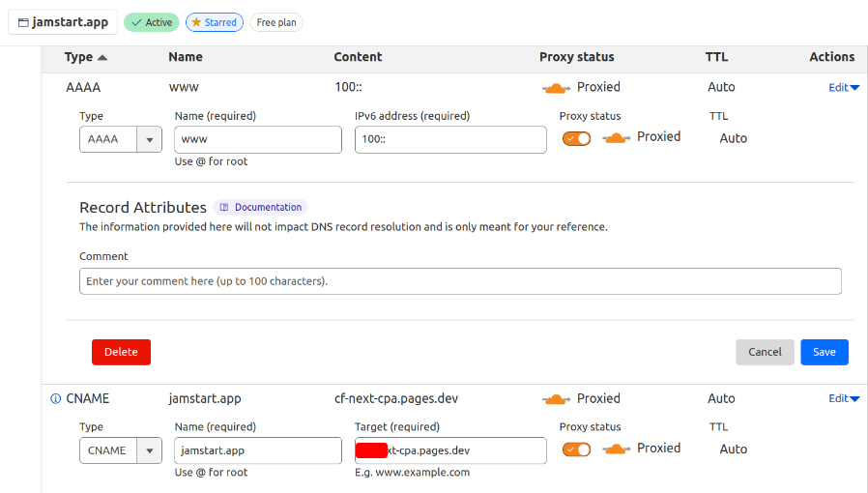The height and width of the screenshot is (493, 868).
Task: Click the info icon beside CNAME
Action: [x=55, y=398]
